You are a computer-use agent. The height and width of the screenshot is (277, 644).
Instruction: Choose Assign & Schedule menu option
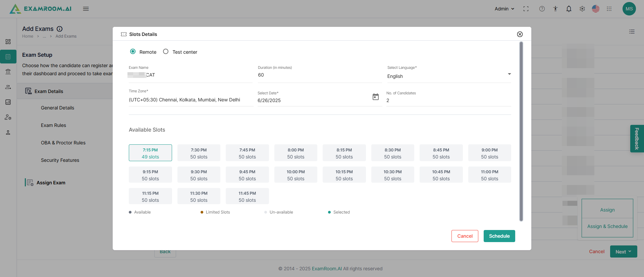(x=607, y=226)
